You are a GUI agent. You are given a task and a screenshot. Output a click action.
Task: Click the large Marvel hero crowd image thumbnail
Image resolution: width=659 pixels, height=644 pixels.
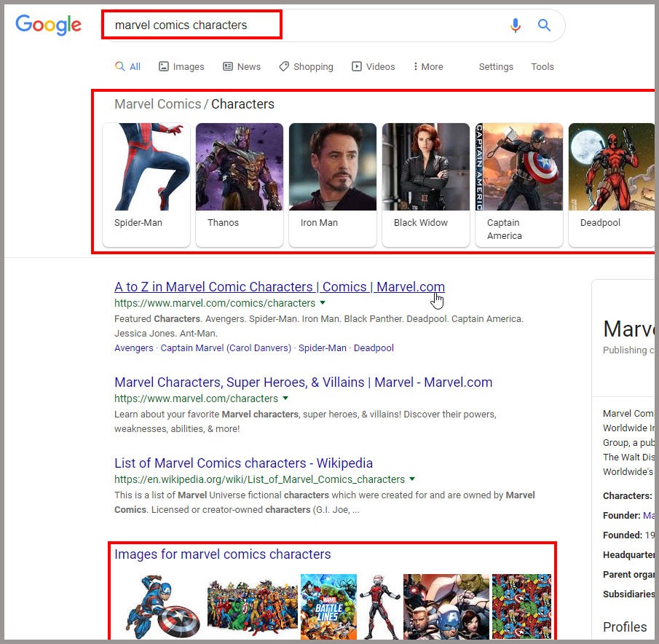[x=252, y=607]
